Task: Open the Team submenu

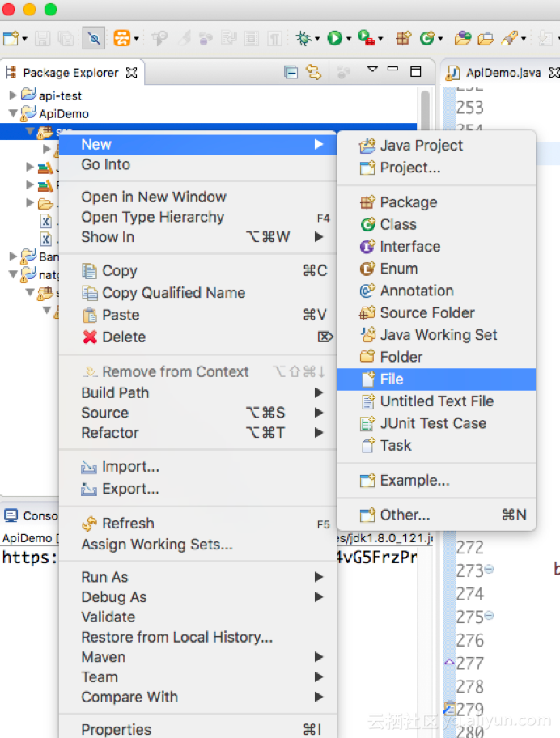Action: [x=197, y=676]
